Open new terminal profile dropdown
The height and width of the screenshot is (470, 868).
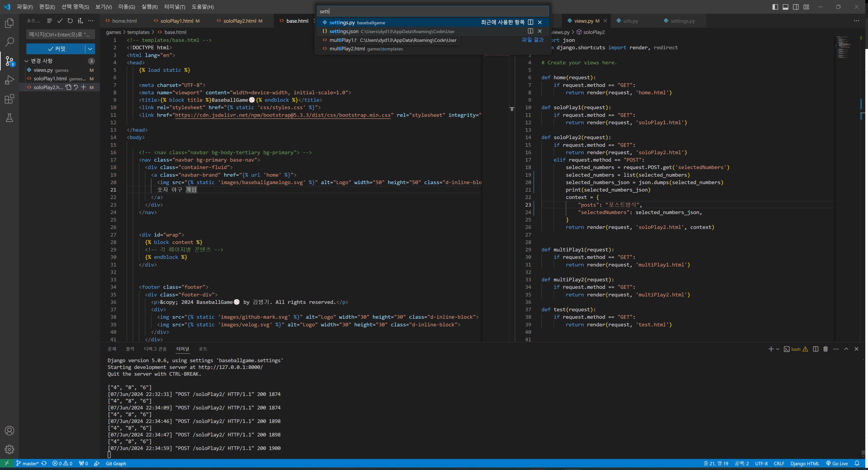pos(777,349)
